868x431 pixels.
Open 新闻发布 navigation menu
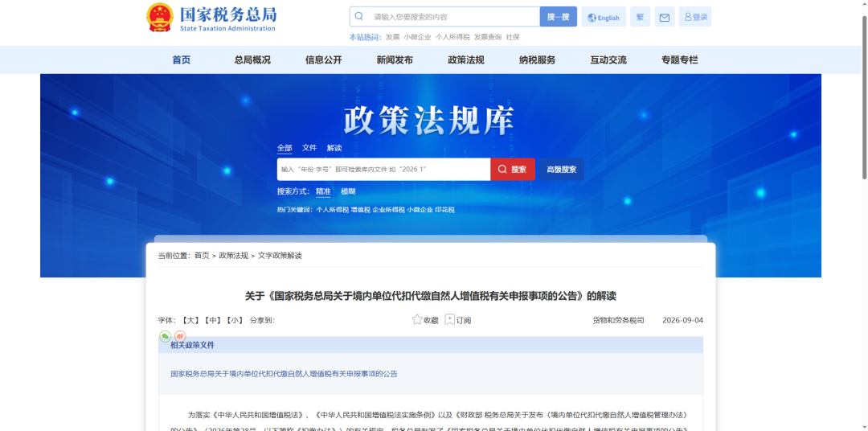click(x=395, y=60)
